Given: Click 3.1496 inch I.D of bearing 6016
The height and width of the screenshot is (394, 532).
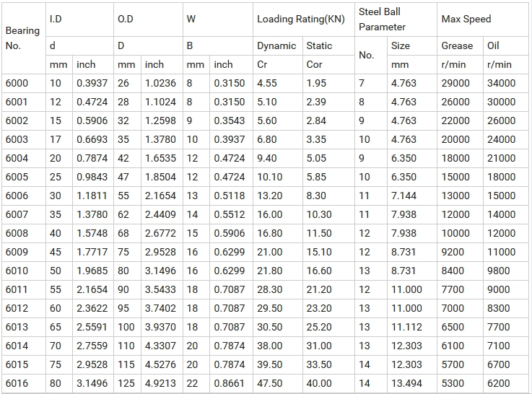Looking at the screenshot, I should (92, 383).
